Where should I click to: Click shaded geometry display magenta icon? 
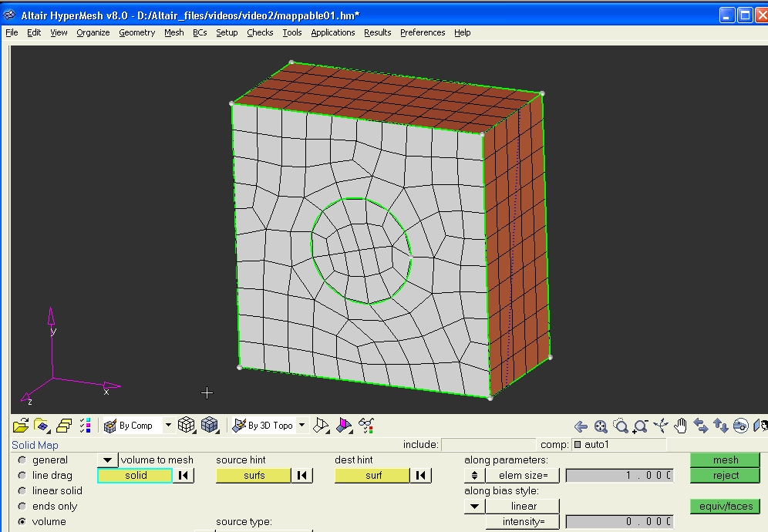[344, 425]
